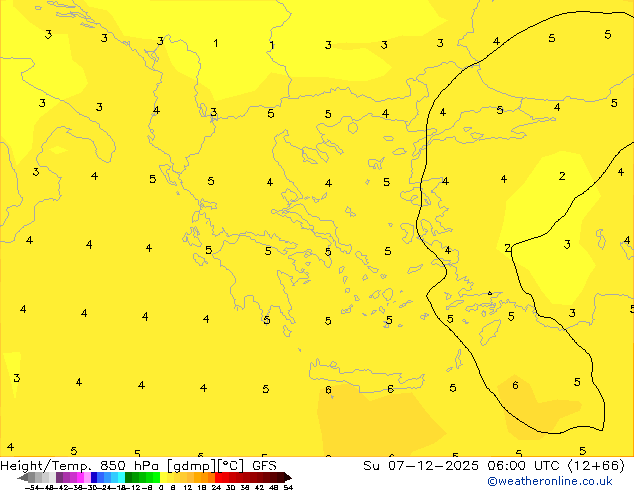Click the 'Height/Temp.' title text

(x=44, y=466)
